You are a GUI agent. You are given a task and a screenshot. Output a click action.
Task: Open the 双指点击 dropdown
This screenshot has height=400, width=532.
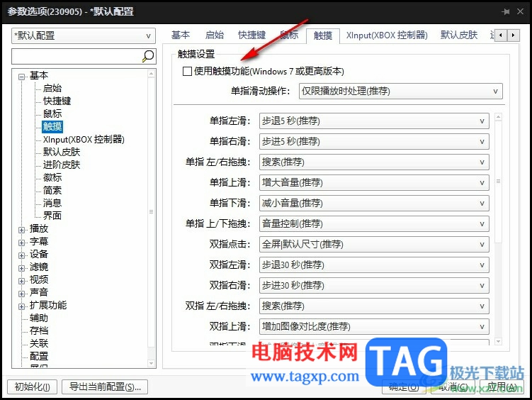pyautogui.click(x=374, y=245)
